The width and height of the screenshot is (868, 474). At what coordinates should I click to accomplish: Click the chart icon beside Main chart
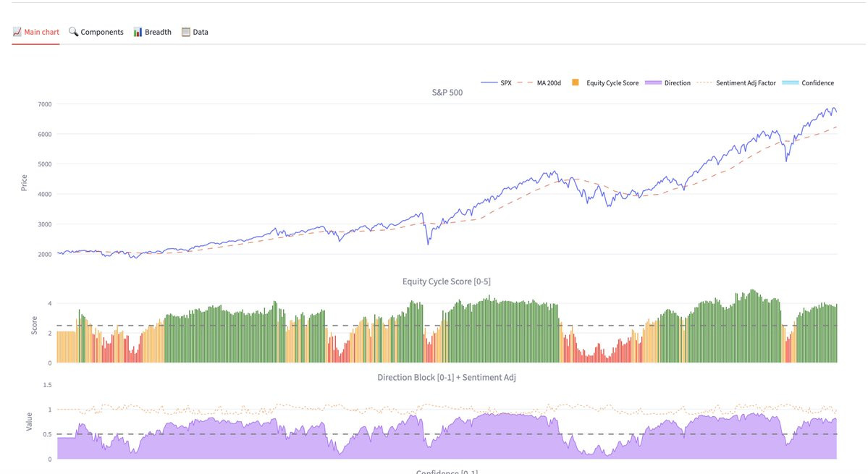(x=17, y=32)
